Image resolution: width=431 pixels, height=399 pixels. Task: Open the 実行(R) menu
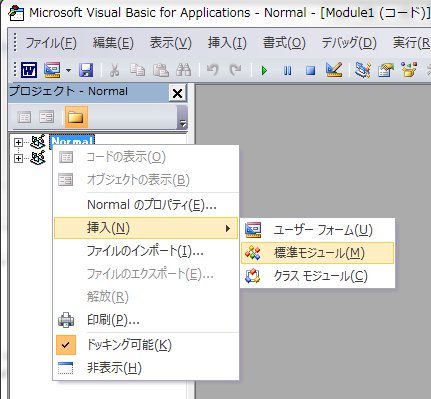tap(411, 43)
